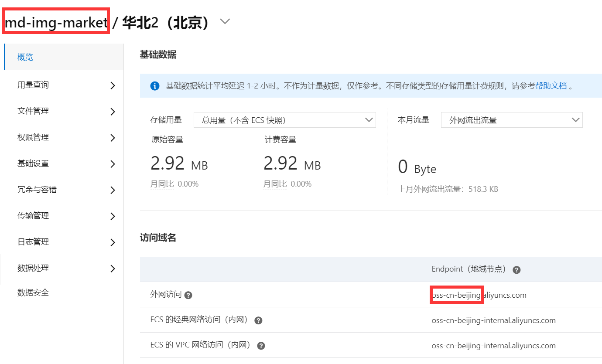Click the help icon beside ECS 的经典网络访问

coord(258,321)
